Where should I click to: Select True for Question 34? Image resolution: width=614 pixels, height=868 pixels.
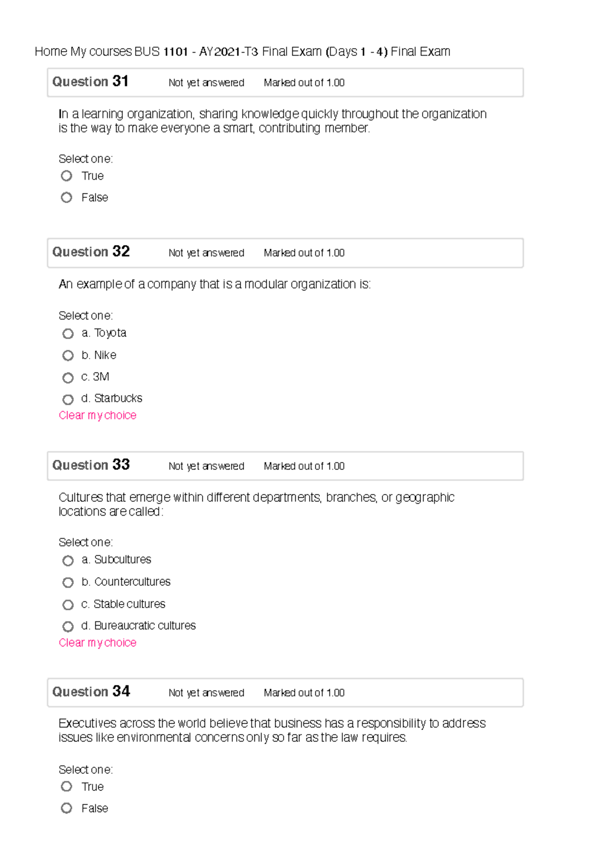[x=68, y=787]
